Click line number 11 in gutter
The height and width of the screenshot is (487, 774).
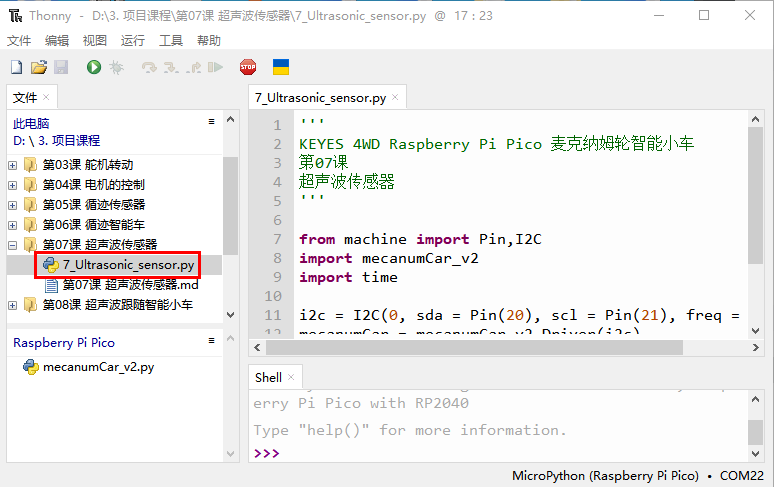click(273, 315)
